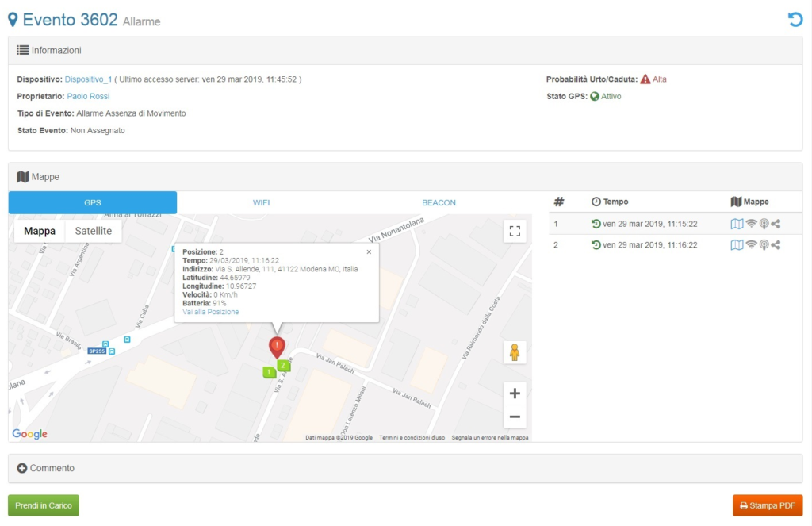Switch to the WIFI tab

(x=261, y=202)
